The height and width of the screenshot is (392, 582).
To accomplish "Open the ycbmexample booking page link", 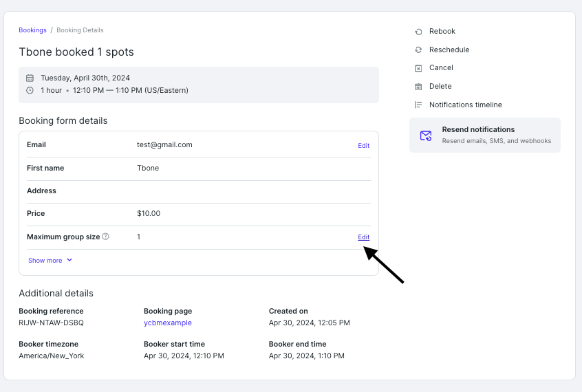I will pyautogui.click(x=168, y=323).
